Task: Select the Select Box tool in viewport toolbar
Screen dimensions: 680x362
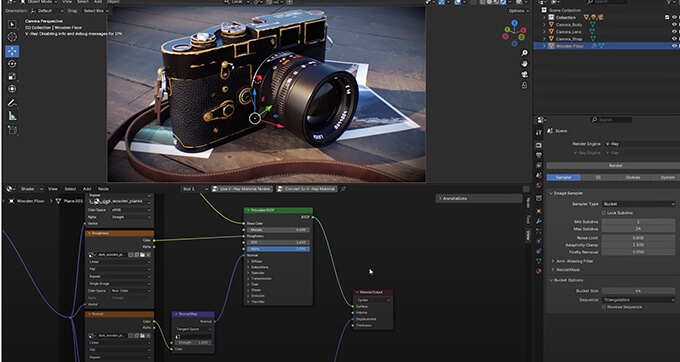Action: (12, 24)
